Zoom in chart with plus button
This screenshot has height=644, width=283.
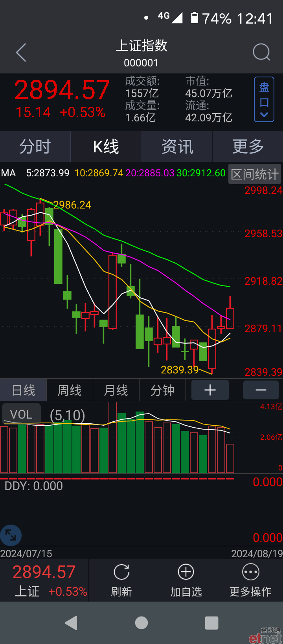pos(210,390)
